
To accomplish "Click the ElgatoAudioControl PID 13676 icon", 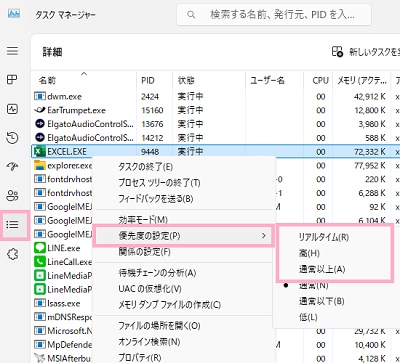I will [x=40, y=124].
